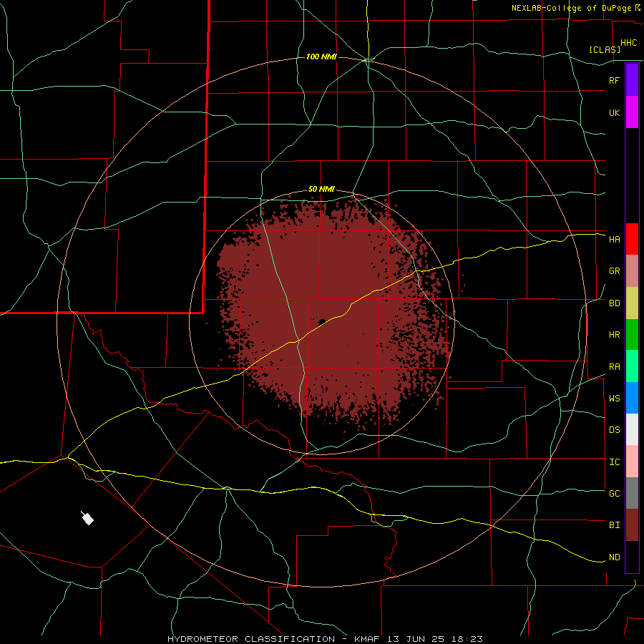
Task: Click the GR legend label
Action: coord(614,271)
